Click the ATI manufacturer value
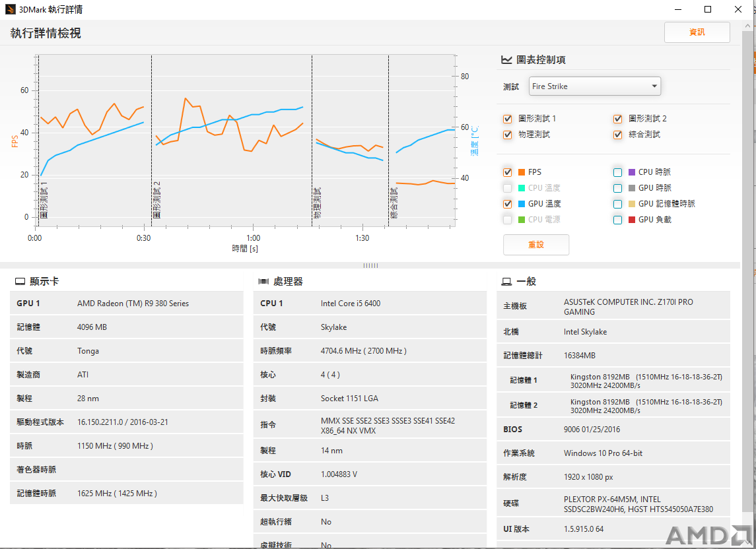The width and height of the screenshot is (756, 549). tap(83, 375)
